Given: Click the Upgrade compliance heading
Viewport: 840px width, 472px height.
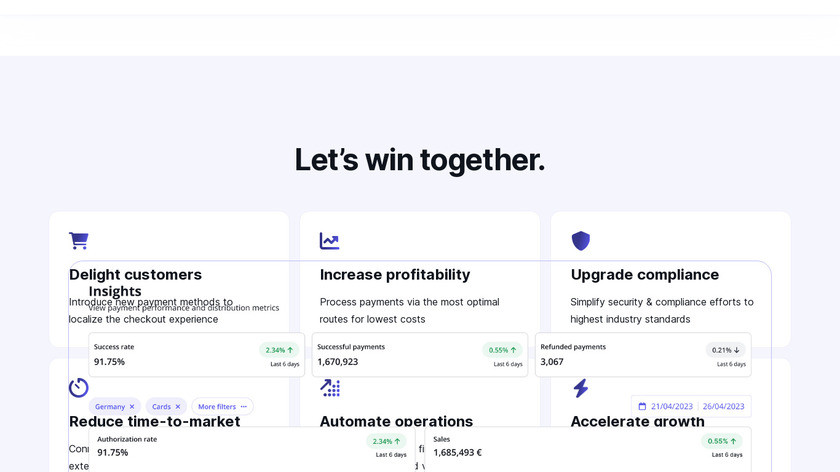Looking at the screenshot, I should [x=645, y=274].
